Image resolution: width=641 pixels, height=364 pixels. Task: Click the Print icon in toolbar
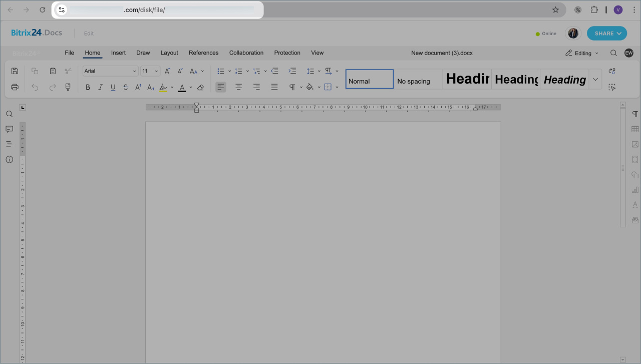tap(15, 87)
